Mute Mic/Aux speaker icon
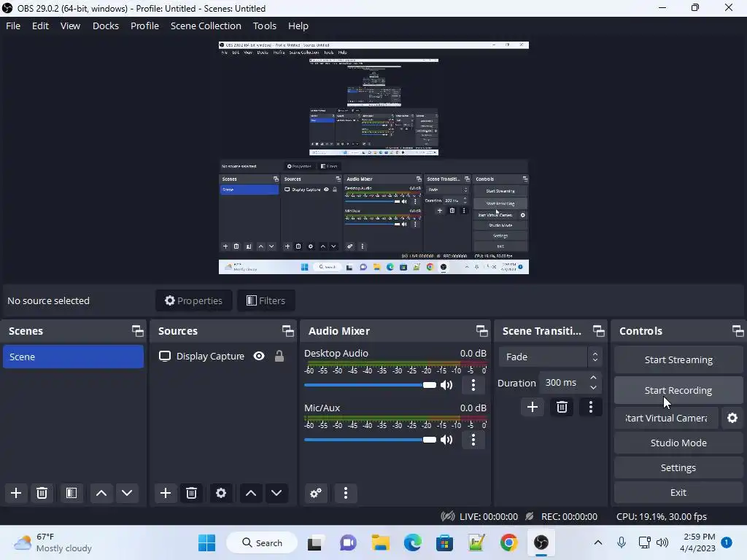The height and width of the screenshot is (560, 747). pos(446,440)
